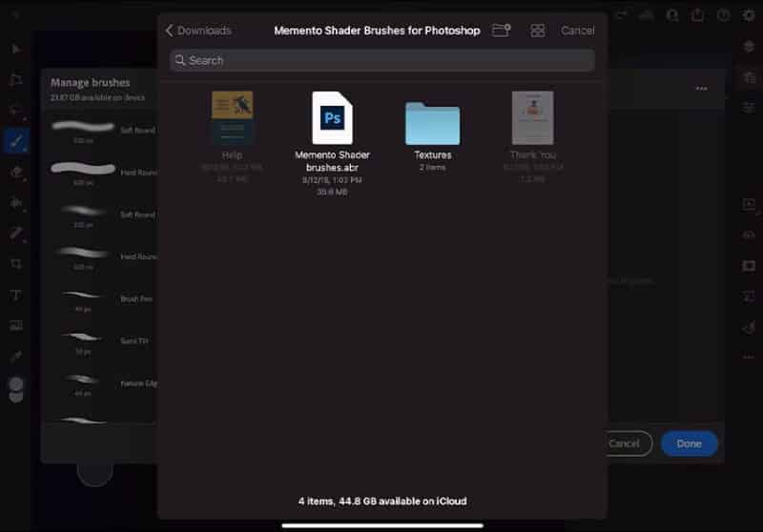The width and height of the screenshot is (763, 532).
Task: Select the Move tool in left toolbar
Action: (x=15, y=49)
